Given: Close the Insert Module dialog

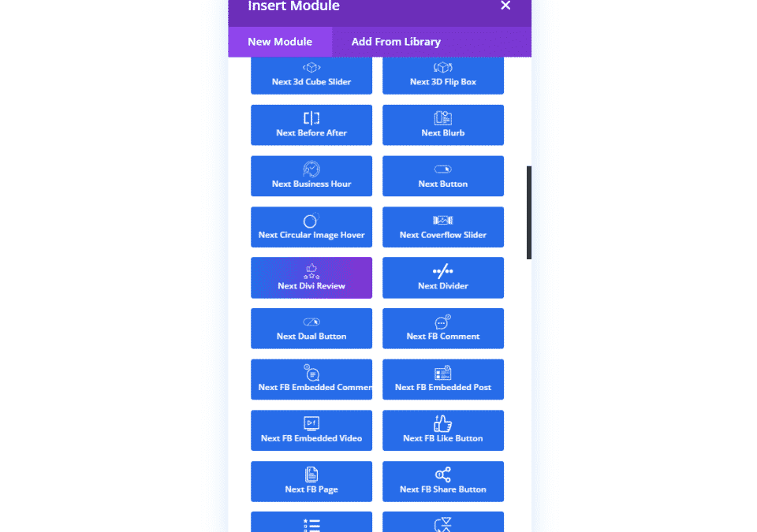Looking at the screenshot, I should [x=505, y=6].
